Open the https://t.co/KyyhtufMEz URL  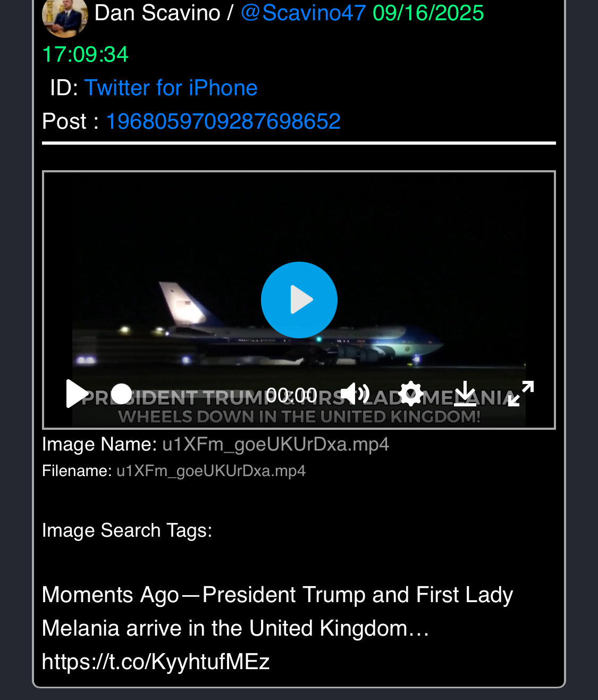pyautogui.click(x=156, y=662)
